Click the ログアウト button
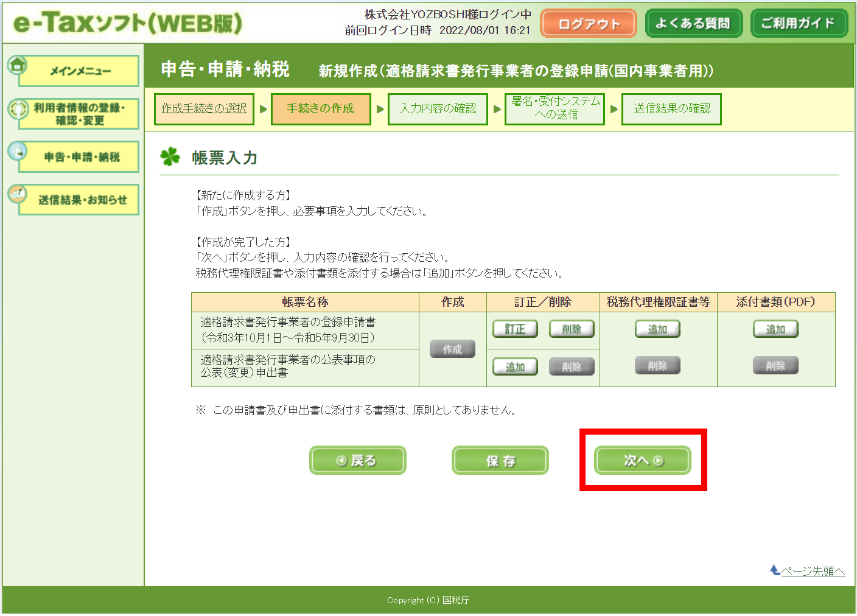857x616 pixels. (589, 24)
